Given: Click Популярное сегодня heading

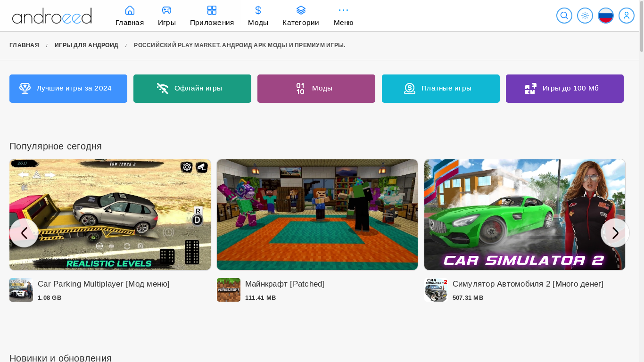Looking at the screenshot, I should coord(56,146).
